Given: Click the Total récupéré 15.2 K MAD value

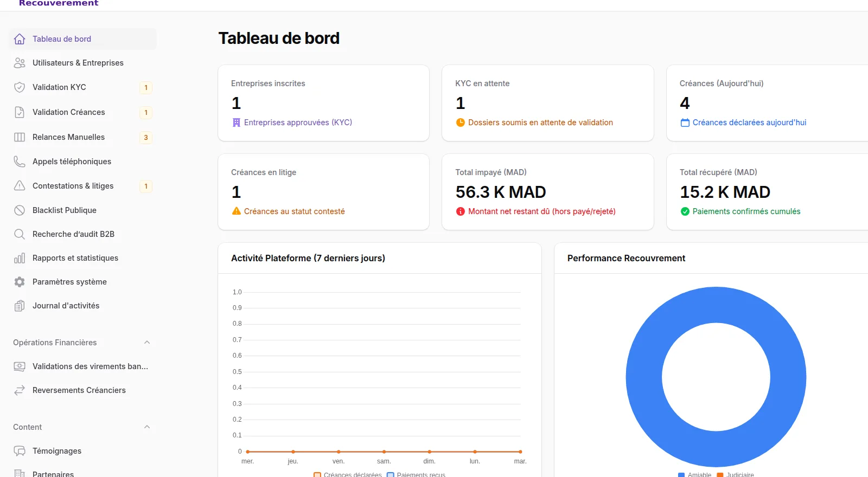Looking at the screenshot, I should click(x=725, y=192).
